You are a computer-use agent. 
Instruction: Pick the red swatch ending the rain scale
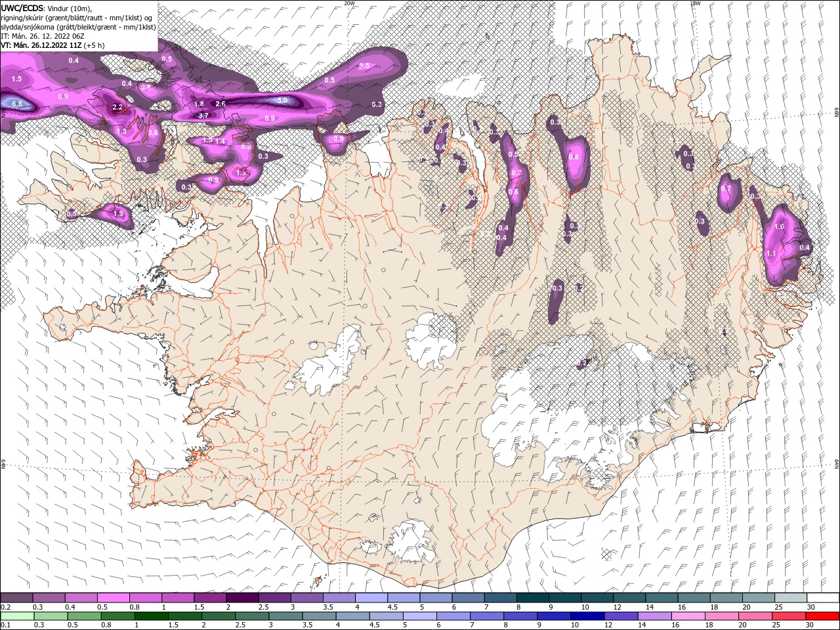click(x=822, y=616)
